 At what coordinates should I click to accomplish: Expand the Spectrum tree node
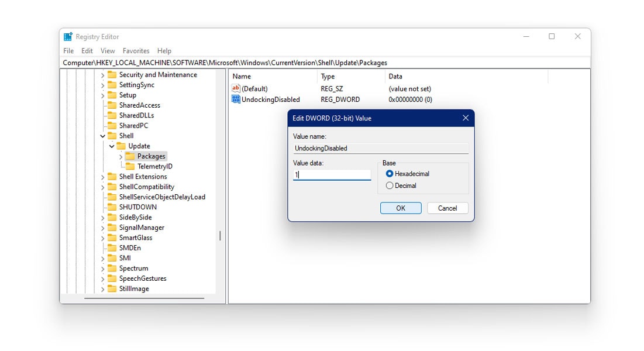pyautogui.click(x=103, y=269)
